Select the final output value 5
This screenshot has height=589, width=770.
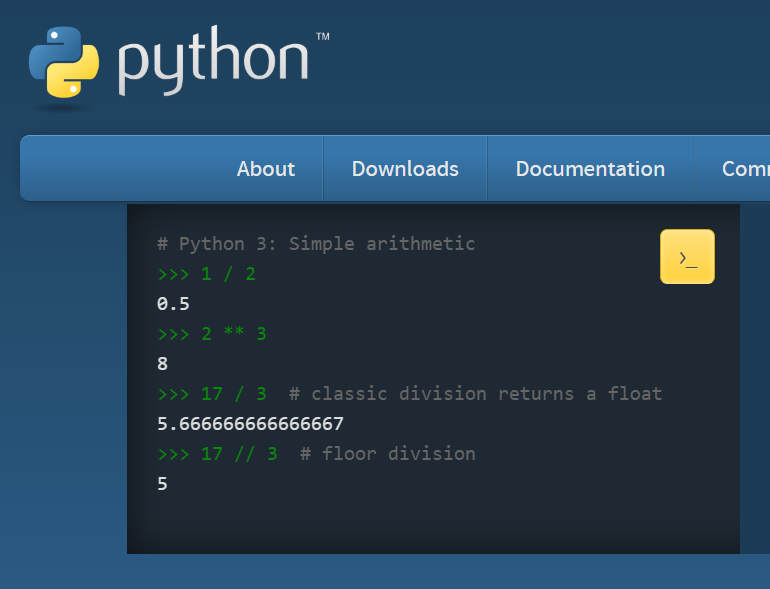[163, 484]
